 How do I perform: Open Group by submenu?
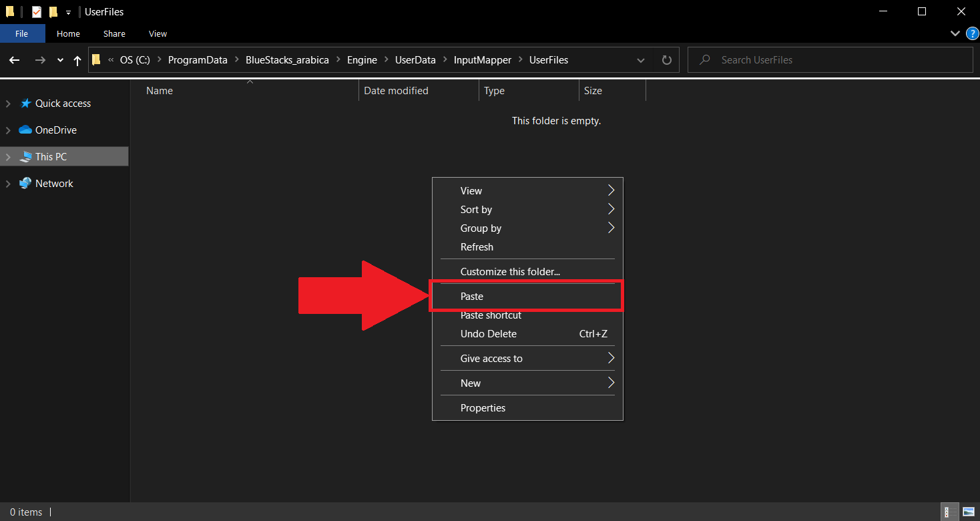click(x=527, y=228)
